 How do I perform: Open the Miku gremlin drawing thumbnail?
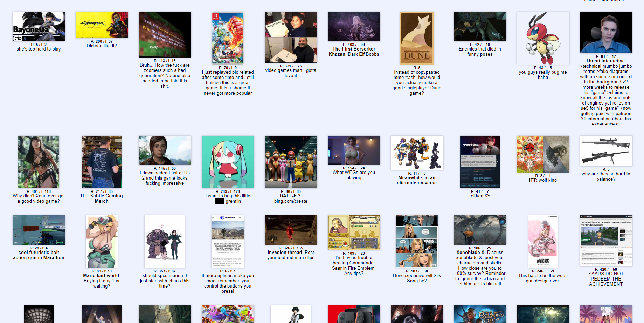(x=228, y=162)
